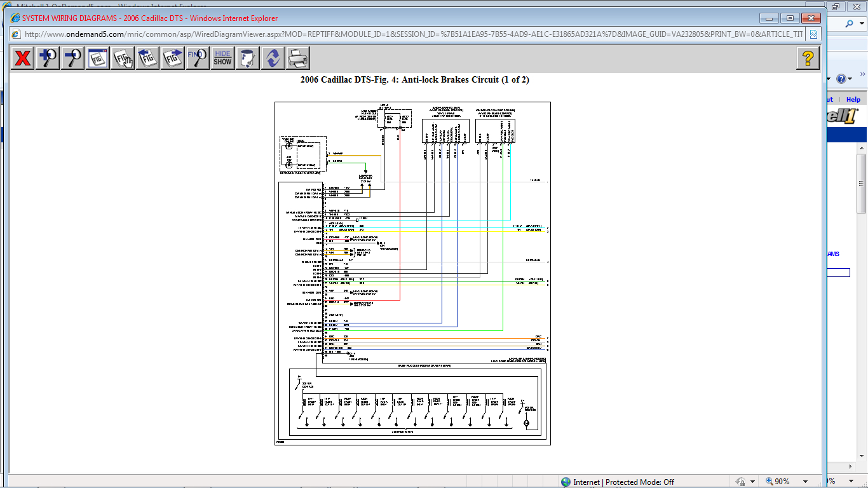Select the figure hand pan tool
The height and width of the screenshot is (488, 868).
pyautogui.click(x=123, y=58)
